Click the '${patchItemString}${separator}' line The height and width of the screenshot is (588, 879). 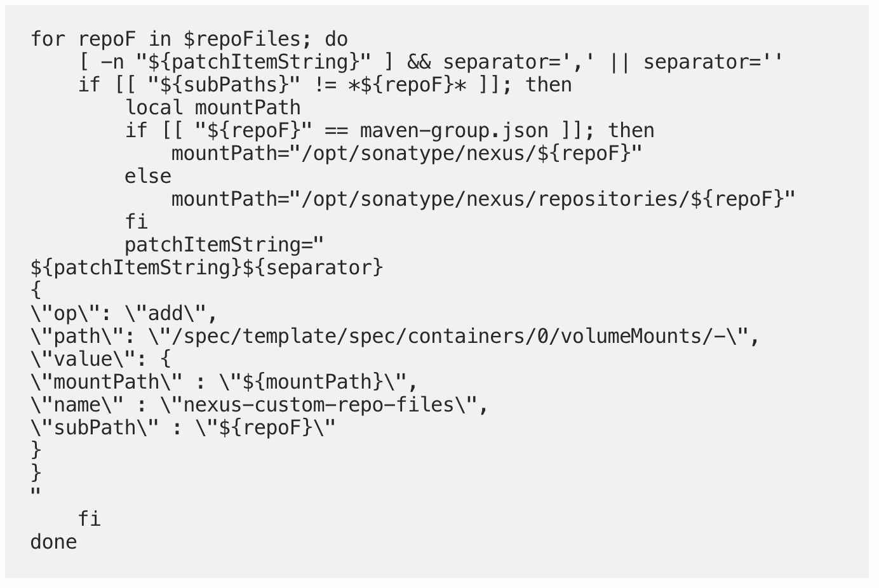click(206, 268)
